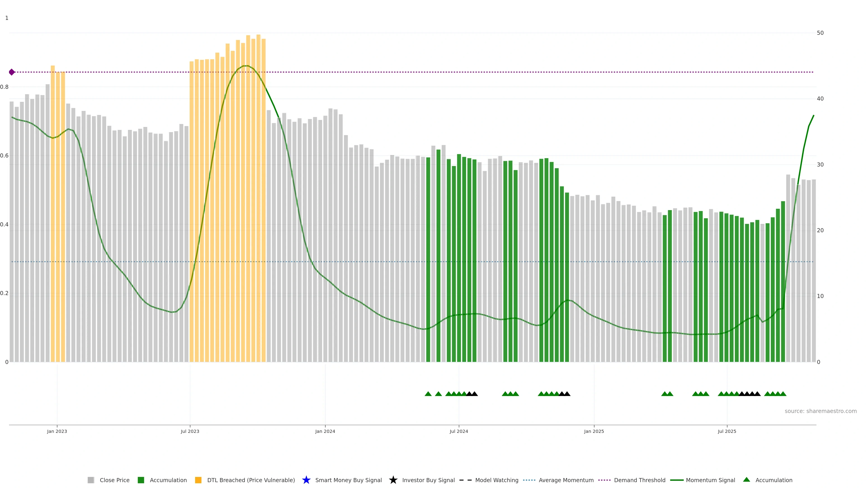The image size is (868, 488).
Task: Click the dashed Model Watching legend icon
Action: pos(465,480)
